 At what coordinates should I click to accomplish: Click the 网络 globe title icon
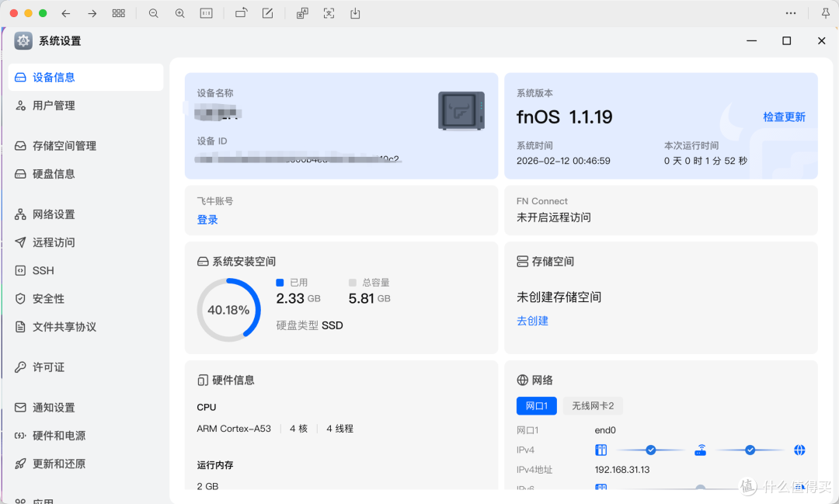coord(522,380)
